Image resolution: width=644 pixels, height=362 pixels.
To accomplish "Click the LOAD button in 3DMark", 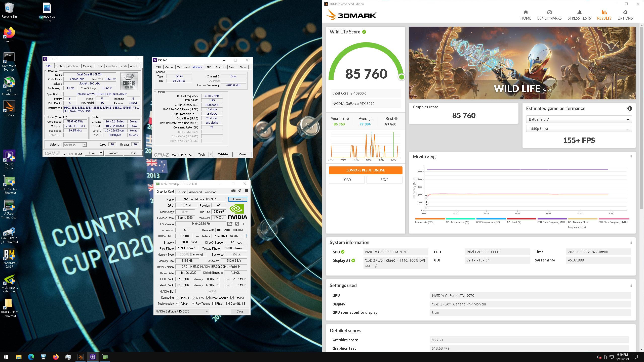I will click(347, 180).
